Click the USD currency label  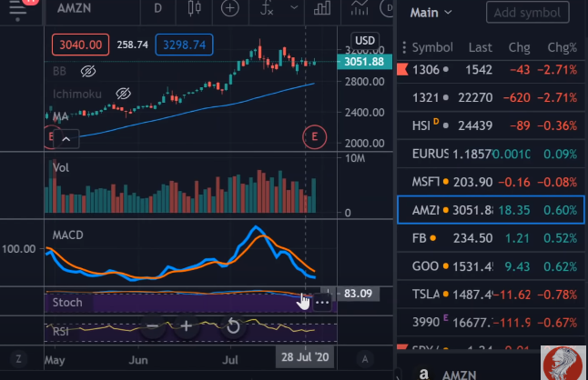(x=365, y=40)
